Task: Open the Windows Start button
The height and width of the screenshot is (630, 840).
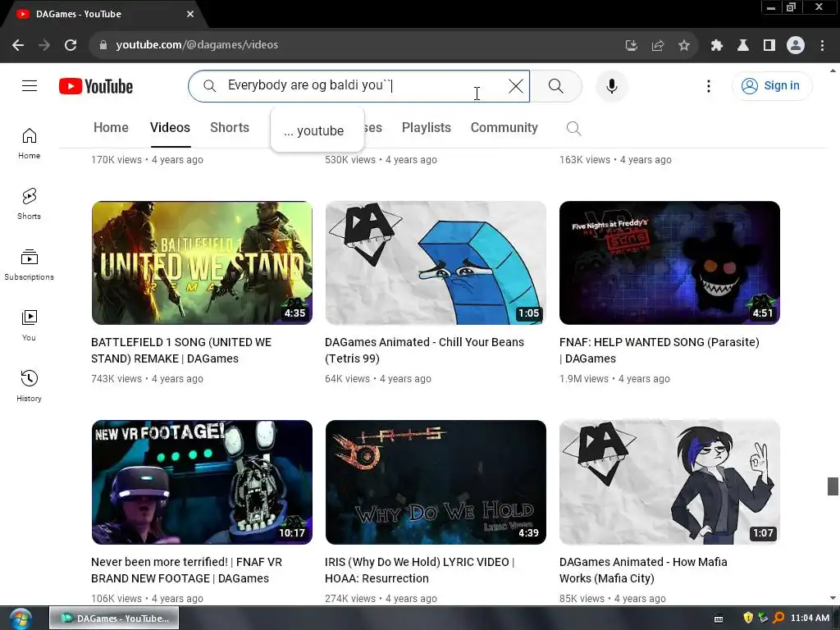Action: 21,619
